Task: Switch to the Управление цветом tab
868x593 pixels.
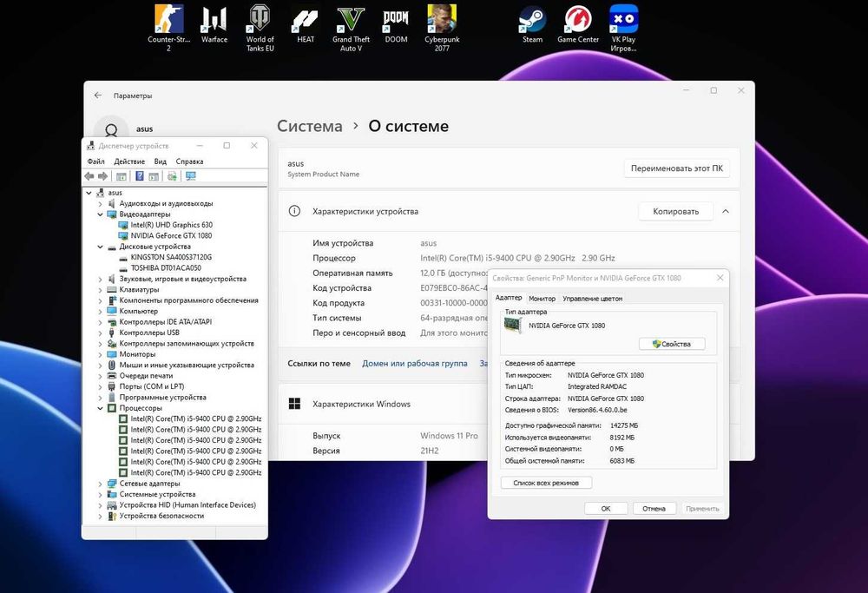Action: coord(592,299)
